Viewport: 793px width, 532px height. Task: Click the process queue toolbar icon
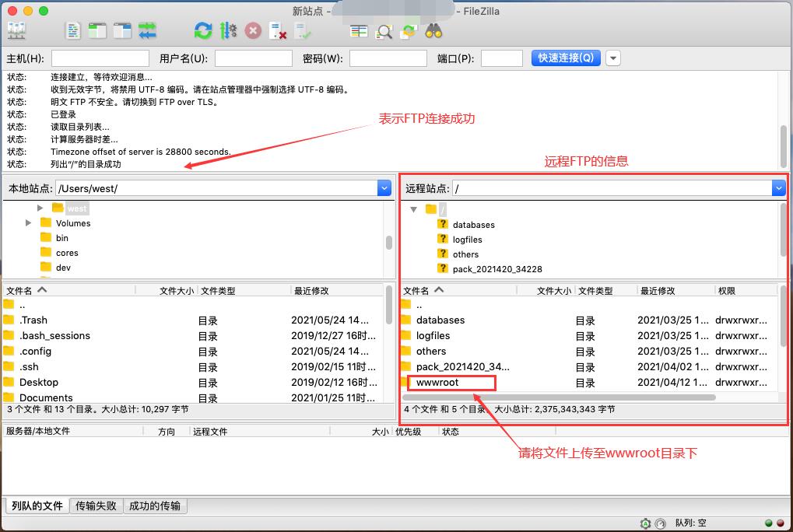(228, 30)
